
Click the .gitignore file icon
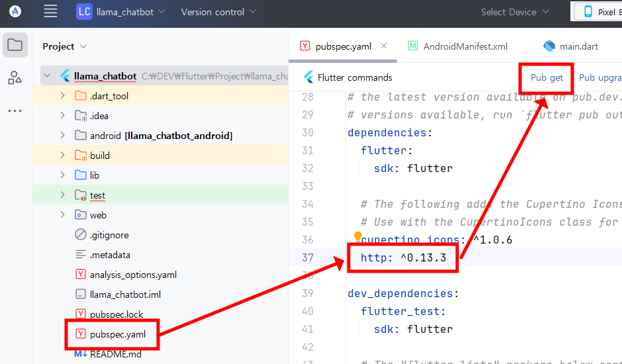[x=81, y=234]
